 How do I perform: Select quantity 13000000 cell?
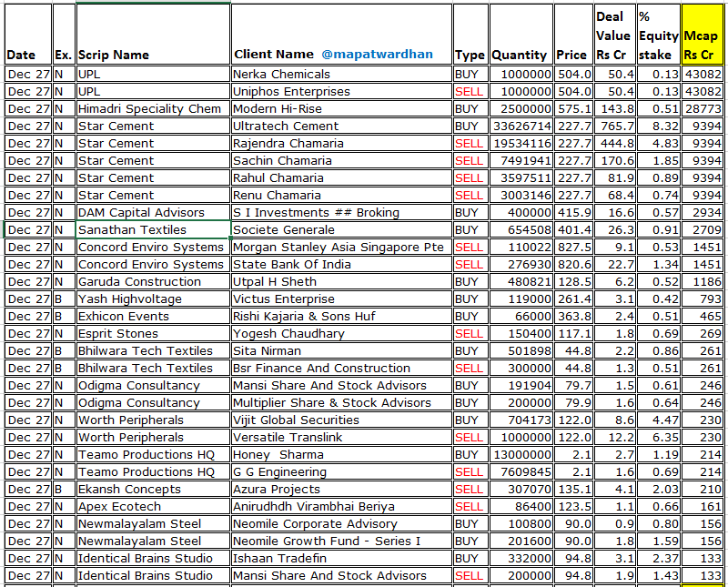pyautogui.click(x=521, y=454)
